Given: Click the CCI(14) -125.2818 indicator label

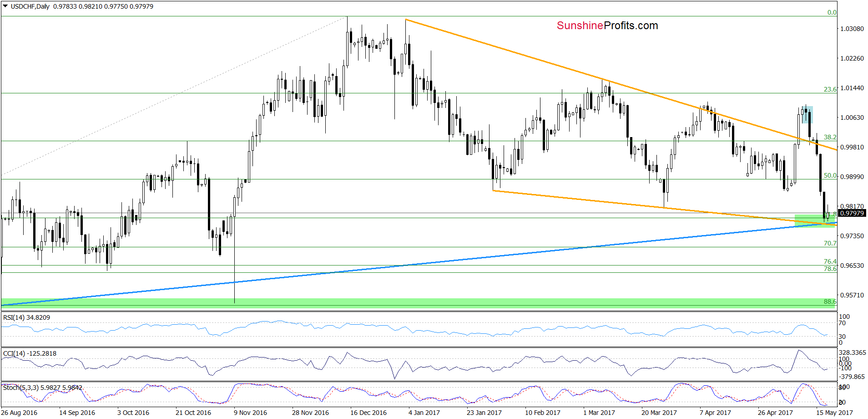Looking at the screenshot, I should pos(30,353).
